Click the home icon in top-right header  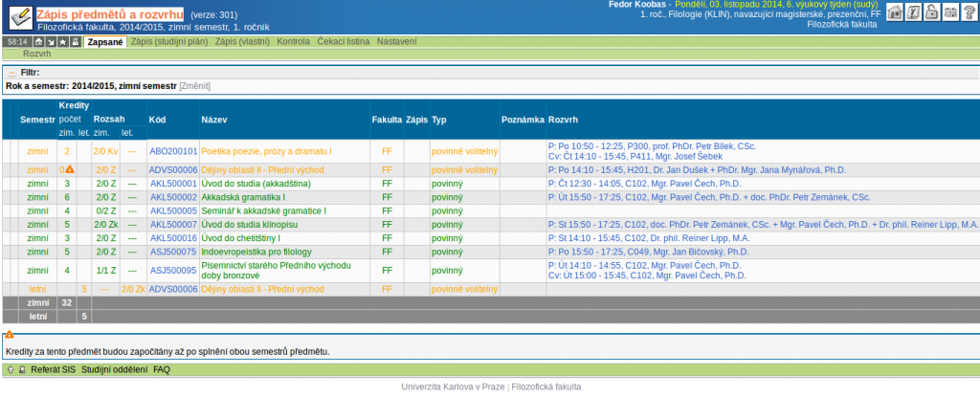pyautogui.click(x=894, y=12)
